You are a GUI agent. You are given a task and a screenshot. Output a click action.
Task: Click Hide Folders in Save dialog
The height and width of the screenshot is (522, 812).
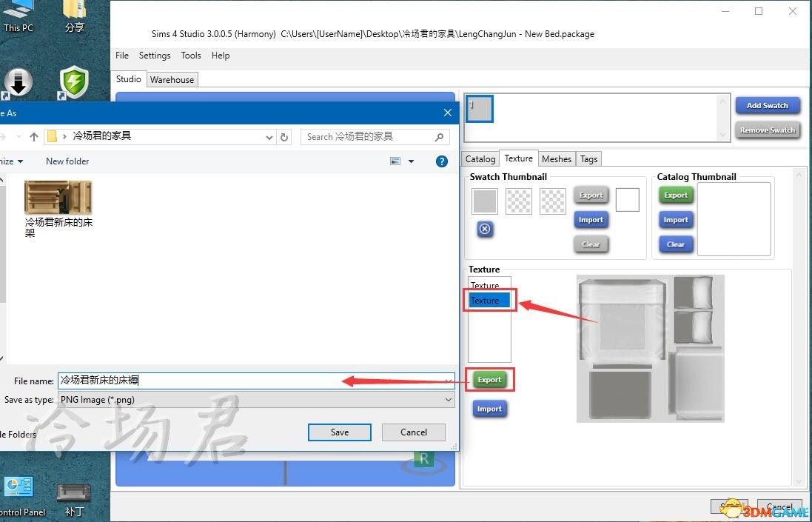coord(18,435)
